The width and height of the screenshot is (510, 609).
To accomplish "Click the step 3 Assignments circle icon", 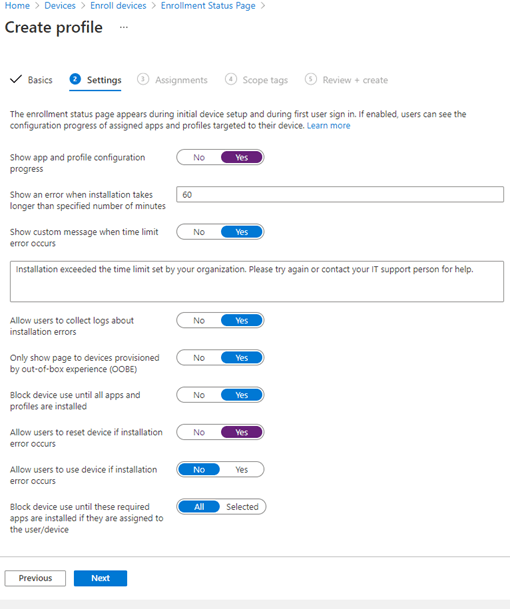I will (x=143, y=79).
